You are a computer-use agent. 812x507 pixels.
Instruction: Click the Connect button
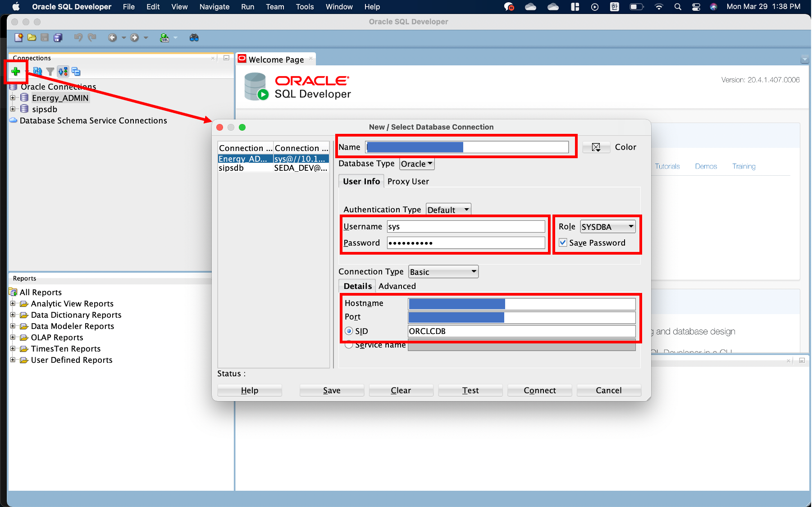click(540, 390)
